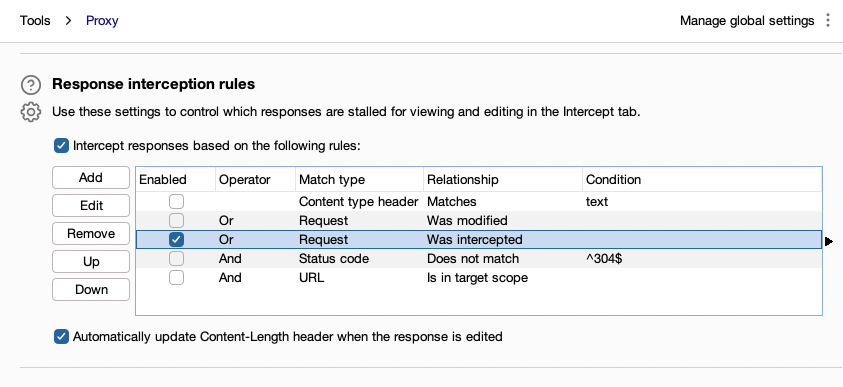Viewport: 843px width, 387px height.
Task: Go to Tools in the breadcrumb
Action: tap(35, 21)
